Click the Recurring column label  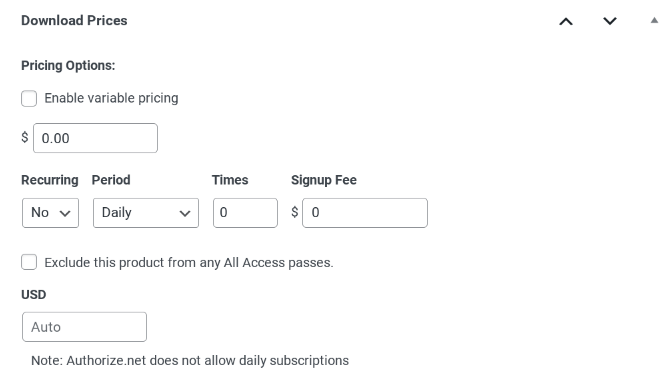[x=50, y=180]
